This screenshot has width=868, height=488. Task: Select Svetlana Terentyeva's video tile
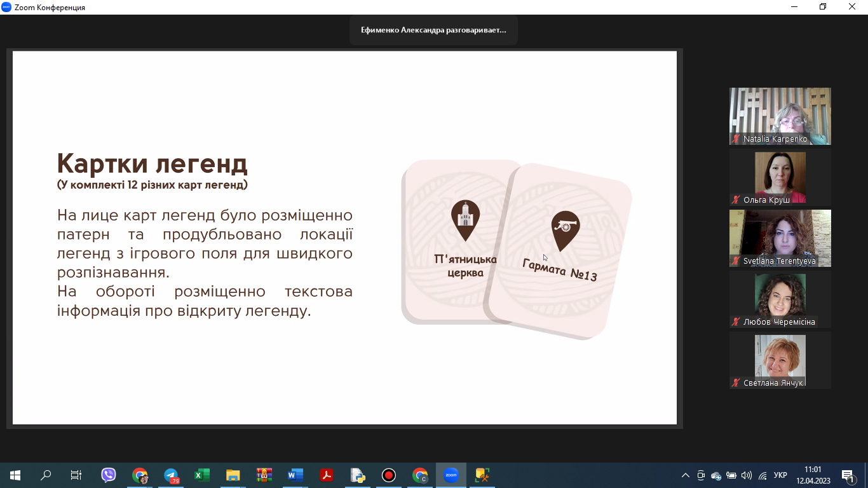(780, 238)
